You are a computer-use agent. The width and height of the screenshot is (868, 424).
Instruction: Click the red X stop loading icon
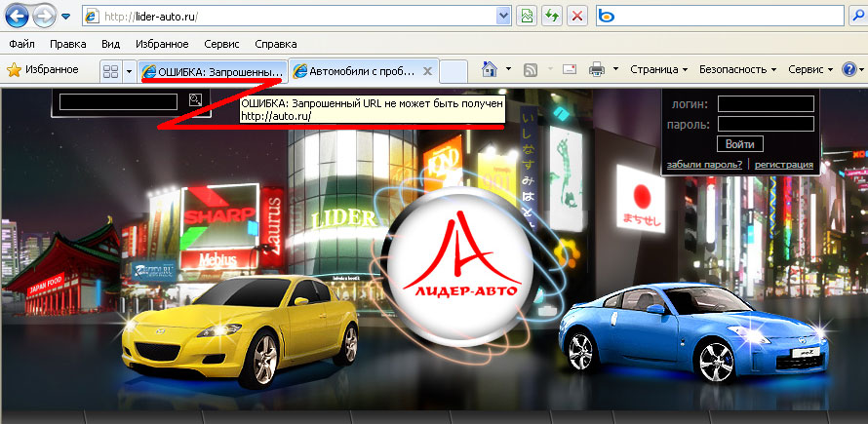pyautogui.click(x=577, y=16)
